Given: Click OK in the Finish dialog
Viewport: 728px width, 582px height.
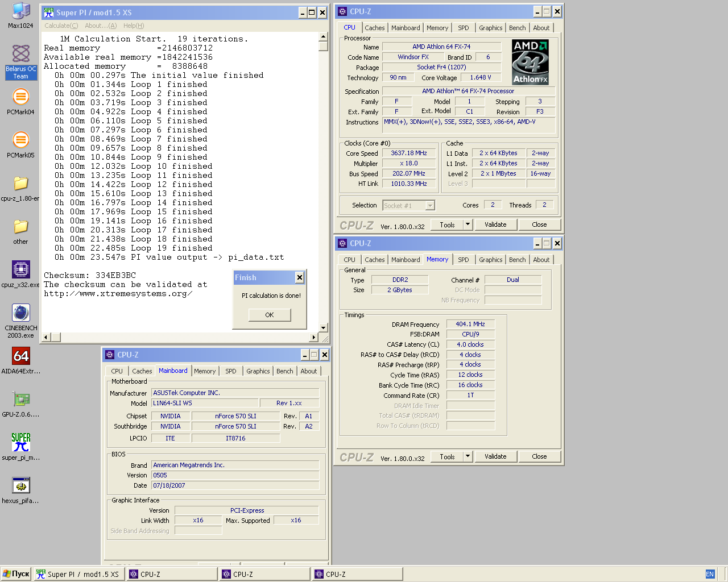Looking at the screenshot, I should click(270, 315).
